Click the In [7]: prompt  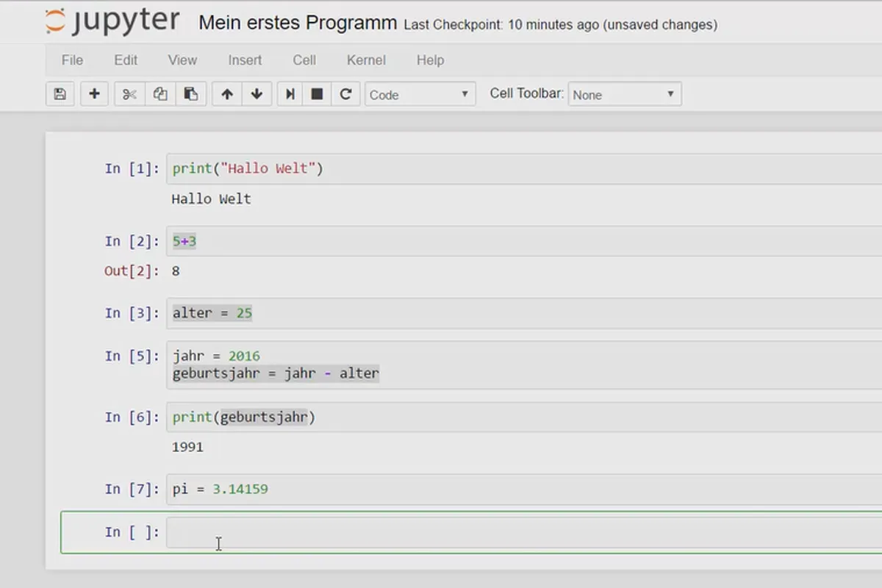(x=132, y=489)
